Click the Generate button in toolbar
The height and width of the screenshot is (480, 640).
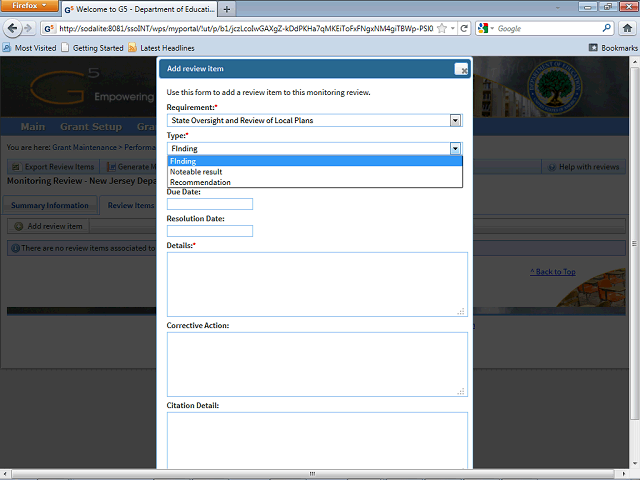click(x=131, y=167)
